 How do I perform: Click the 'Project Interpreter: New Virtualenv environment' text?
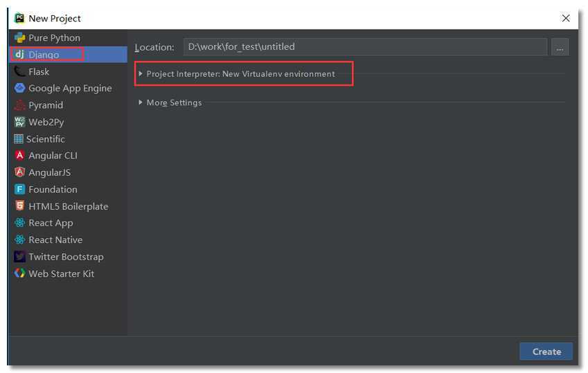coord(241,74)
